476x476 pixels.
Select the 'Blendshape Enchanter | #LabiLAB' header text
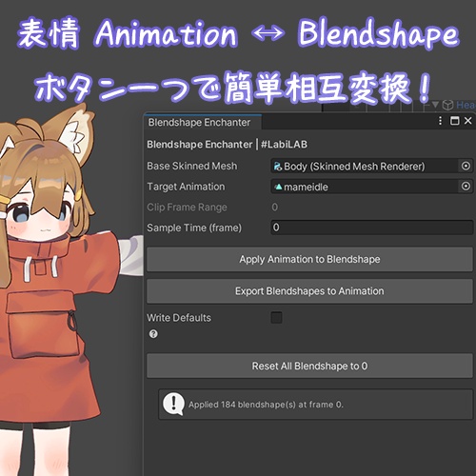[x=227, y=145]
